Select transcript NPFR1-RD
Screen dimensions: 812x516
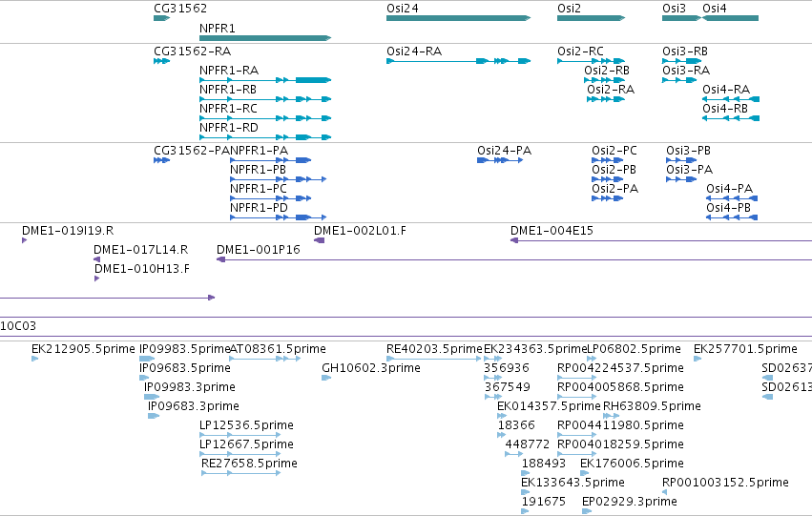coord(265,137)
